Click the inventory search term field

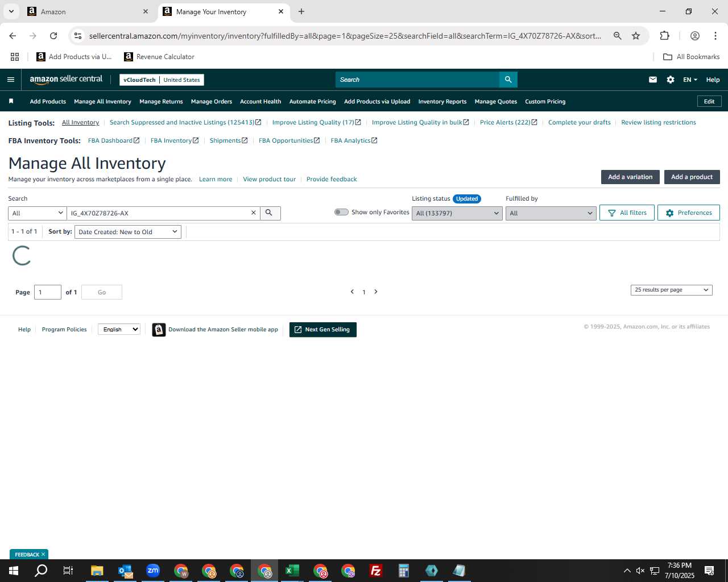pyautogui.click(x=158, y=213)
